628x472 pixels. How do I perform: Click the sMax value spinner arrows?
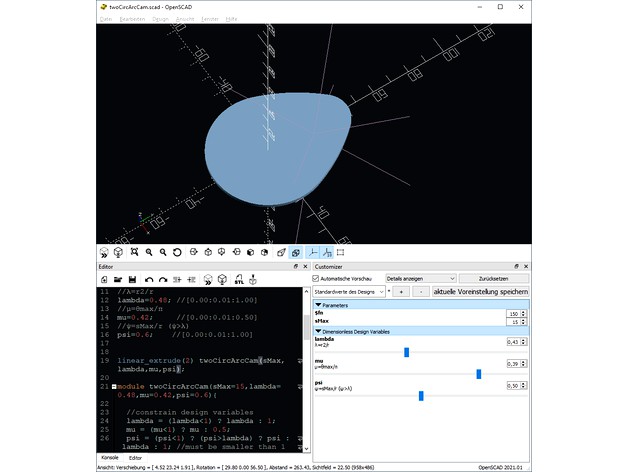tap(523, 322)
